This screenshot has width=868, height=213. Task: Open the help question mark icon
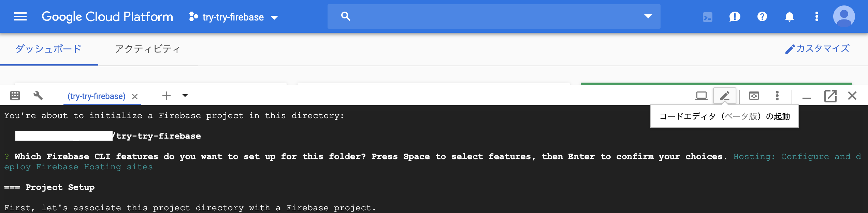[x=762, y=16]
